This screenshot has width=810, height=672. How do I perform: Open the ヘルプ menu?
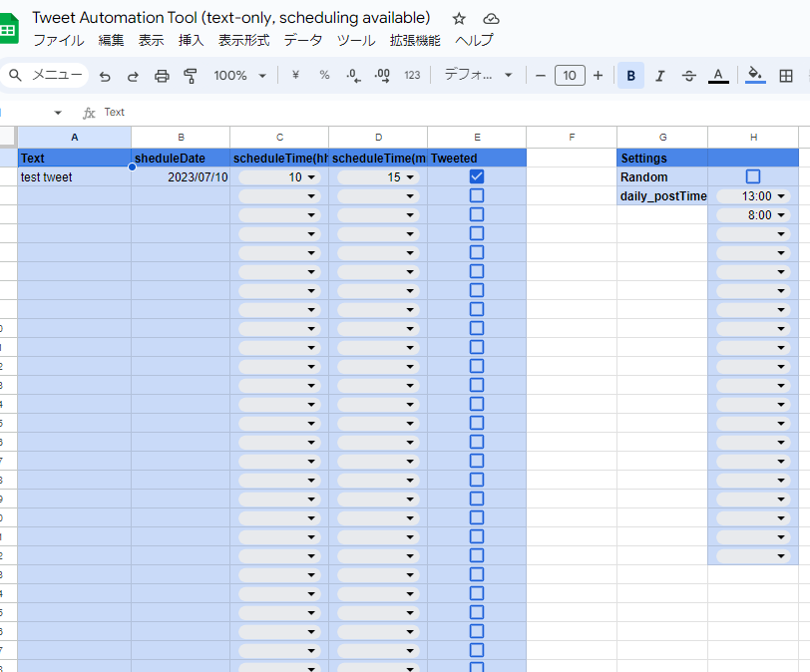click(474, 40)
